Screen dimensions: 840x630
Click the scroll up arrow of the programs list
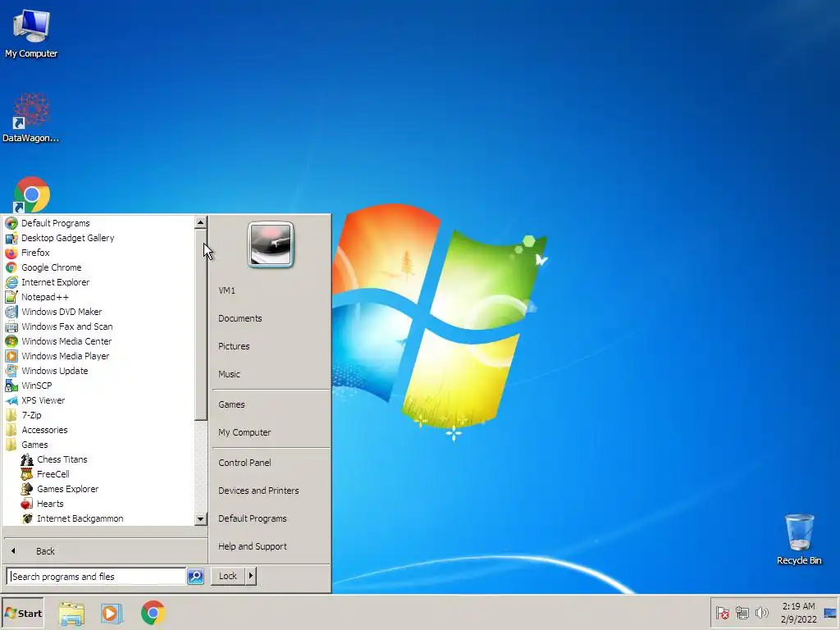click(x=200, y=221)
